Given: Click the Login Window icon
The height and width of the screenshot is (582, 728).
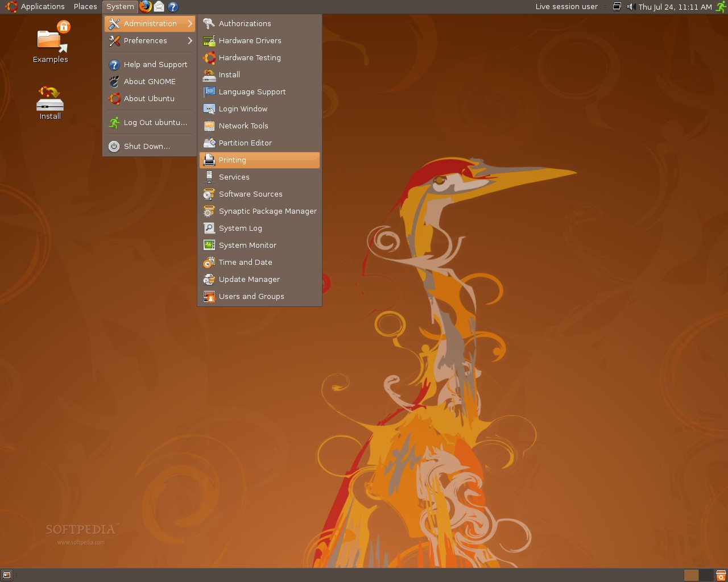Looking at the screenshot, I should click(209, 109).
